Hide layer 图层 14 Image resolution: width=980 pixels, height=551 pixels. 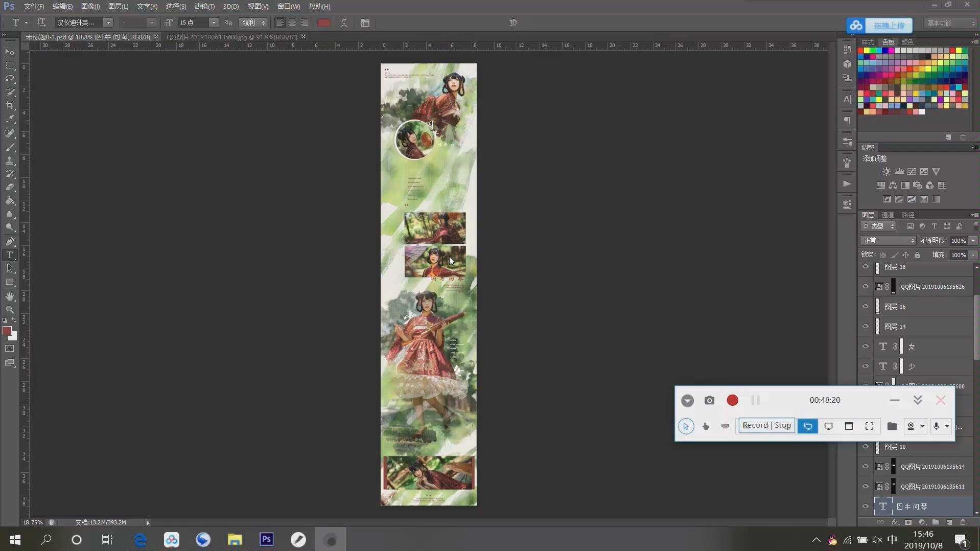866,327
